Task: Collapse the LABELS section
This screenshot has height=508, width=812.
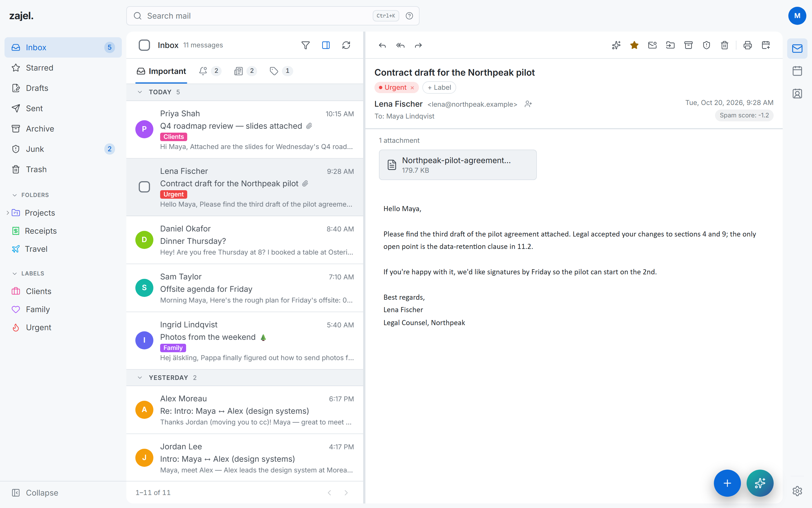Action: 15,273
